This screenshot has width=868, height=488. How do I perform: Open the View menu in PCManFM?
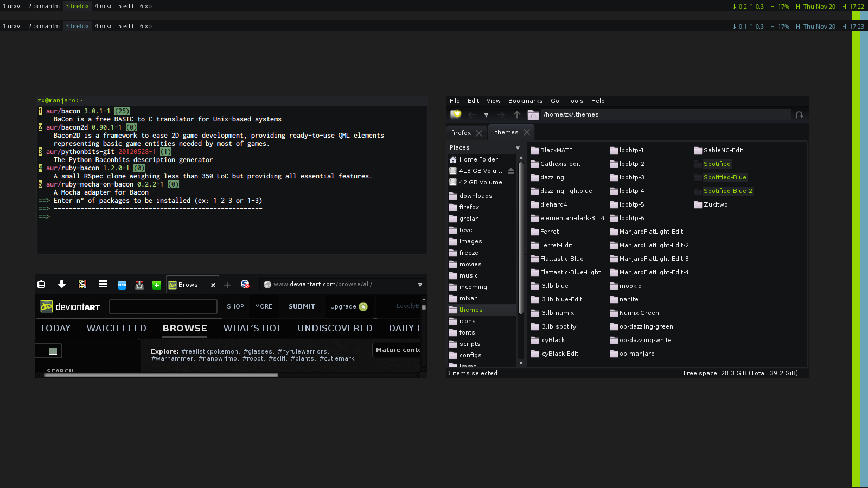coord(494,101)
